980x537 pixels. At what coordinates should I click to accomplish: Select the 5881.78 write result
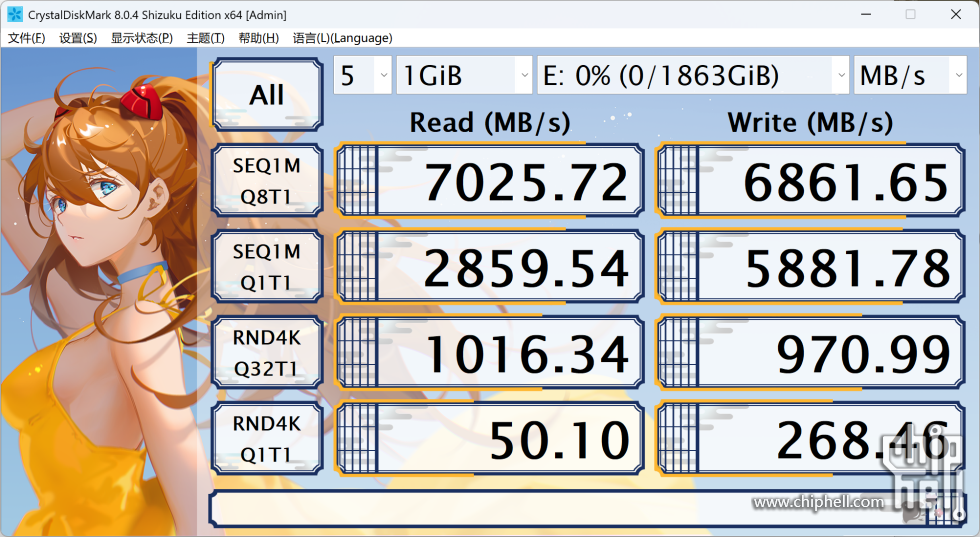(x=811, y=266)
